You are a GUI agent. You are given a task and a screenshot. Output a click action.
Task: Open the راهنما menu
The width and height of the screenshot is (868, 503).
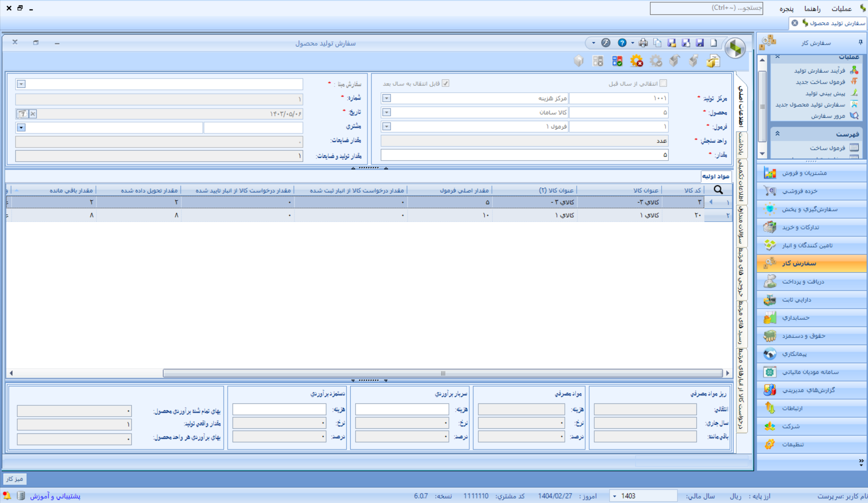pos(812,9)
